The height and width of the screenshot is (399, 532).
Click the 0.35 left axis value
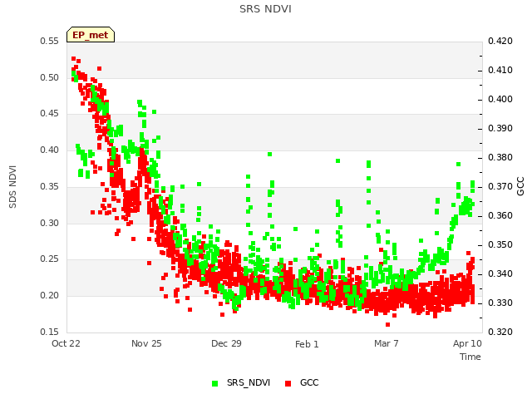click(50, 186)
